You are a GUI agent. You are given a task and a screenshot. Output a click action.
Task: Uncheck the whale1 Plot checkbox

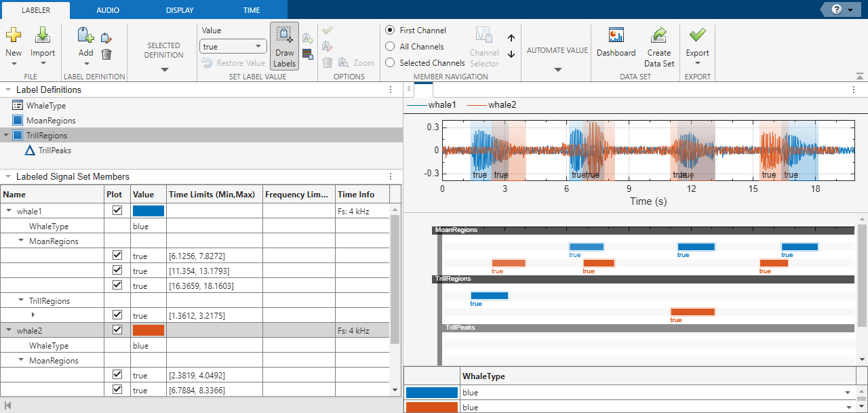(117, 211)
